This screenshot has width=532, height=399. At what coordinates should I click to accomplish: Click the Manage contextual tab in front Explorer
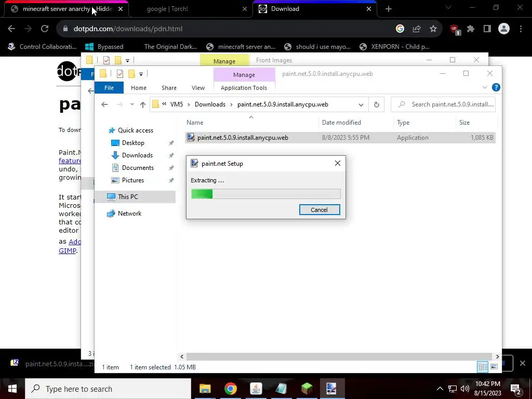tap(244, 75)
